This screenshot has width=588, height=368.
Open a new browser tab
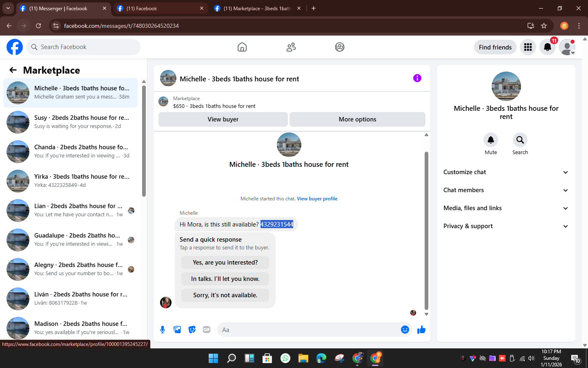pyautogui.click(x=314, y=8)
